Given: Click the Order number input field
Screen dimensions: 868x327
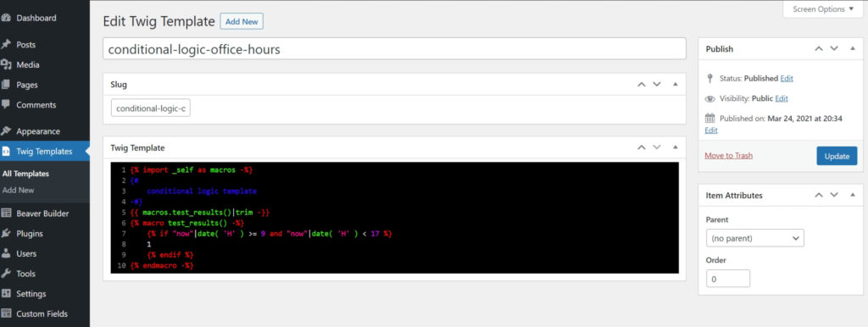Looking at the screenshot, I should (728, 279).
